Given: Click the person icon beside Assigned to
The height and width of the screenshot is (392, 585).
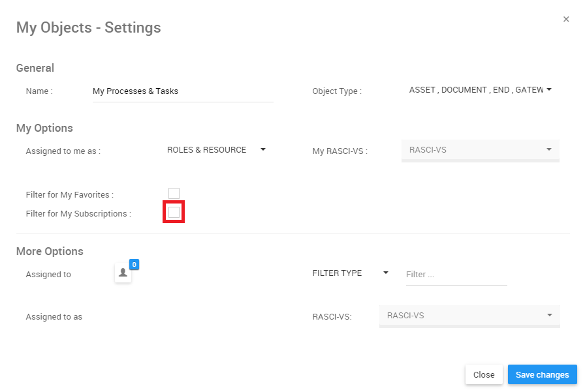Looking at the screenshot, I should 123,273.
